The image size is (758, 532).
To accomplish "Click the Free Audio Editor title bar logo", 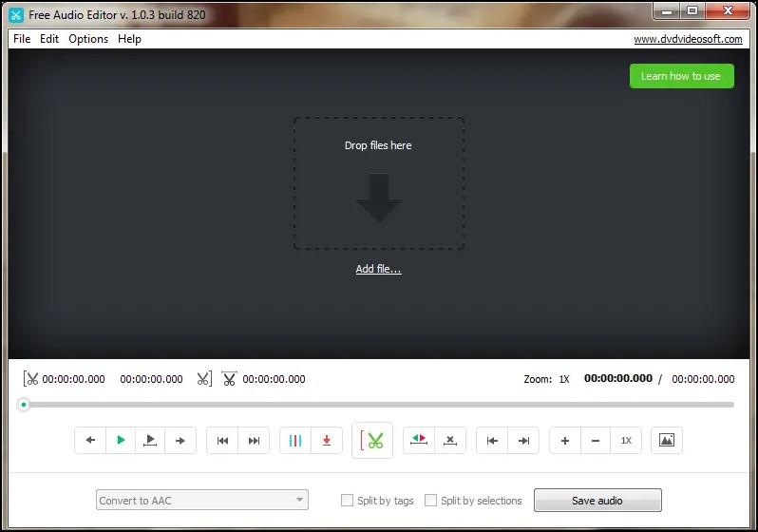I will (x=16, y=15).
